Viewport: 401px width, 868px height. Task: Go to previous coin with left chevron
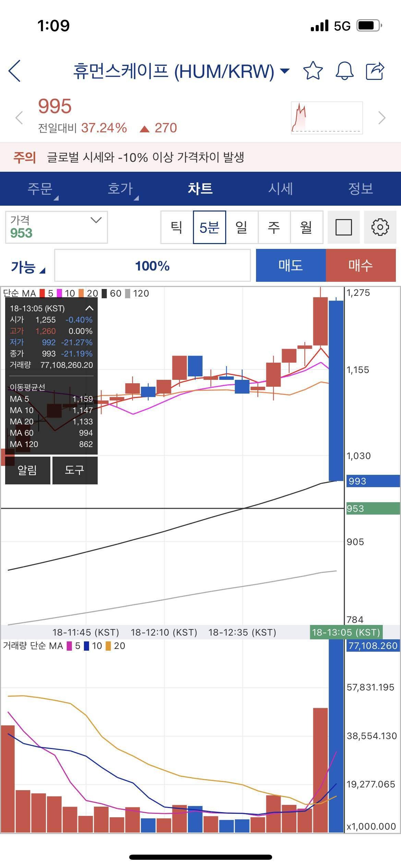(x=19, y=118)
